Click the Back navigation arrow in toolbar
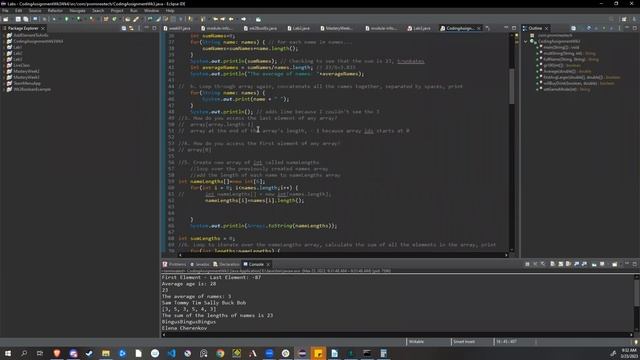 click(x=231, y=19)
